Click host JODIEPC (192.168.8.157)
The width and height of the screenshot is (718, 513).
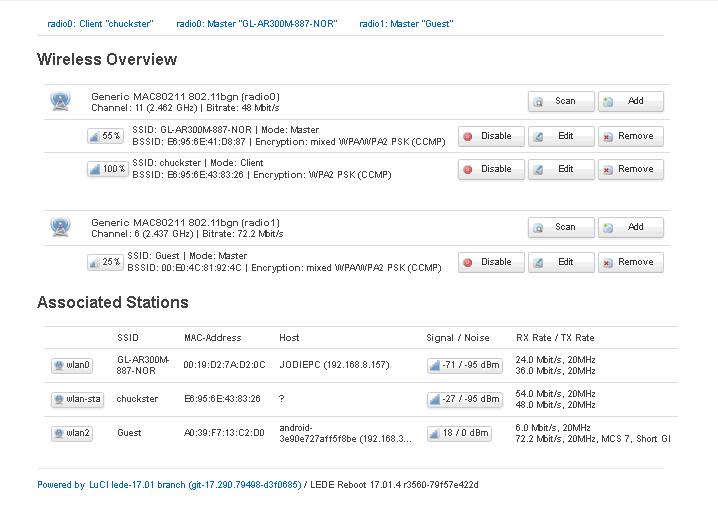[x=334, y=365]
